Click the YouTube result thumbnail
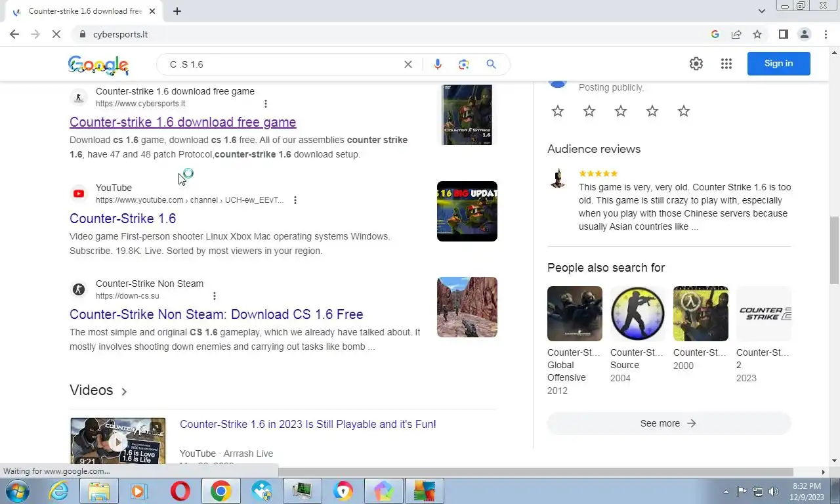This screenshot has width=840, height=504. [467, 211]
